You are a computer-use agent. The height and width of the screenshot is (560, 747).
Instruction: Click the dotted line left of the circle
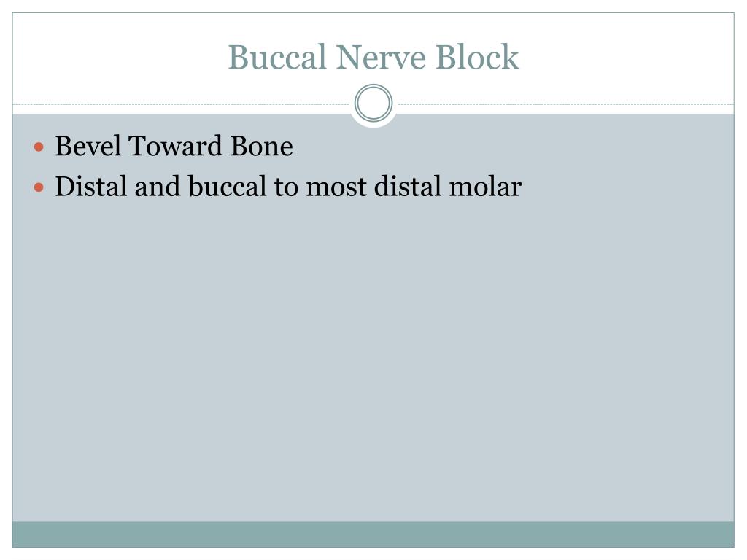coord(181,104)
